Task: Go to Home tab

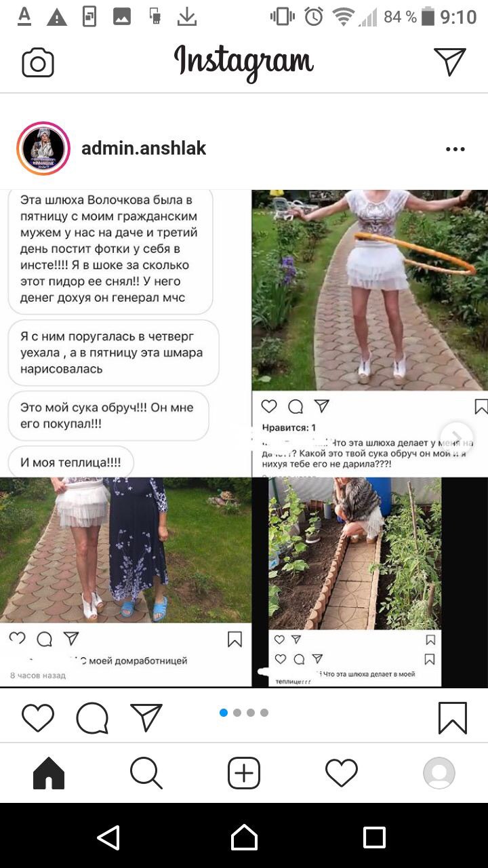Action: [49, 773]
